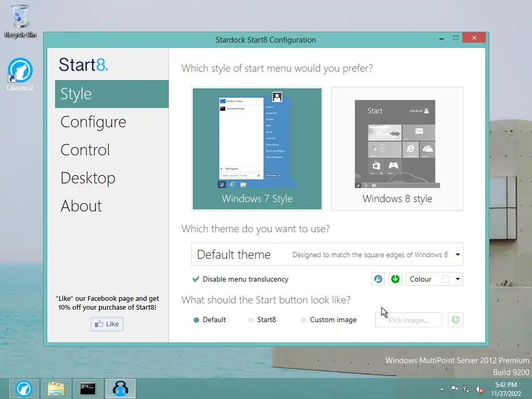Viewport: 532px width, 399px height.
Task: Click the green download arrow beside Colour
Action: [395, 279]
